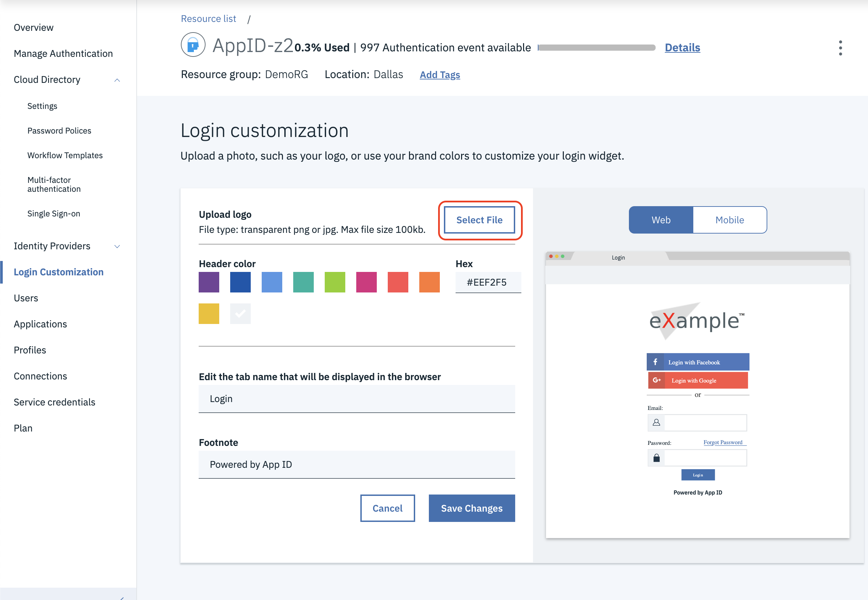Click the AppID lock service icon
The image size is (868, 600).
click(x=193, y=45)
